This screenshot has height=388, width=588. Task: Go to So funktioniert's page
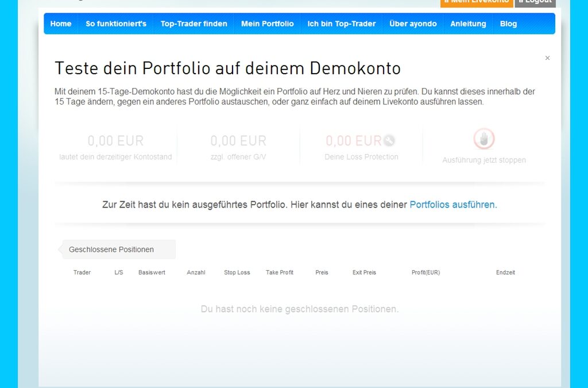116,24
